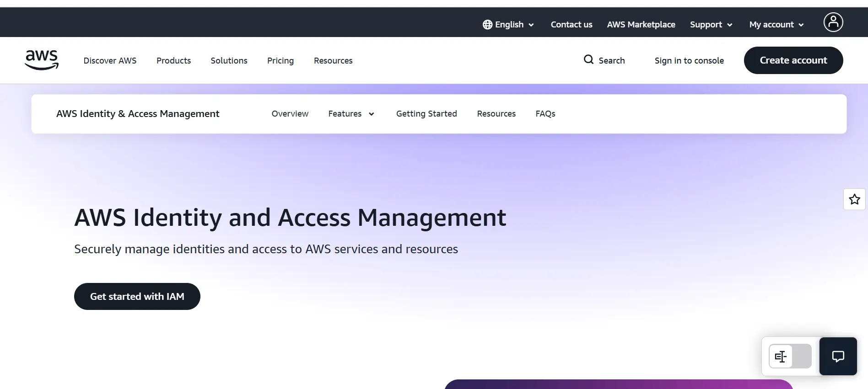Image resolution: width=868 pixels, height=389 pixels.
Task: Open the AWS Marketplace link
Action: coord(641,25)
